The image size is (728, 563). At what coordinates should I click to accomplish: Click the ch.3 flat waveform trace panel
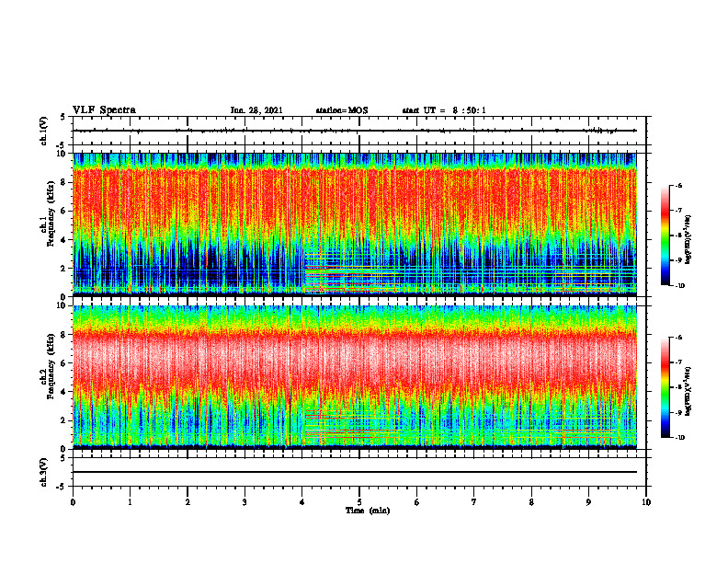pyautogui.click(x=359, y=472)
